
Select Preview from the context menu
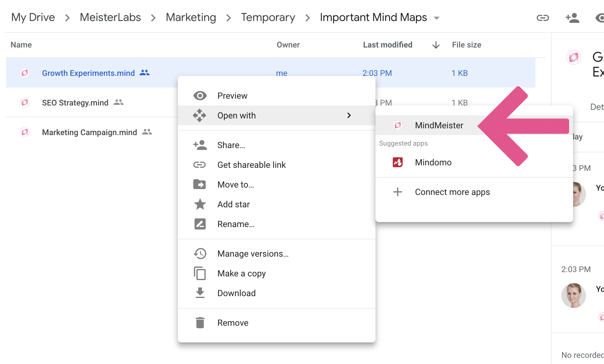point(277,96)
